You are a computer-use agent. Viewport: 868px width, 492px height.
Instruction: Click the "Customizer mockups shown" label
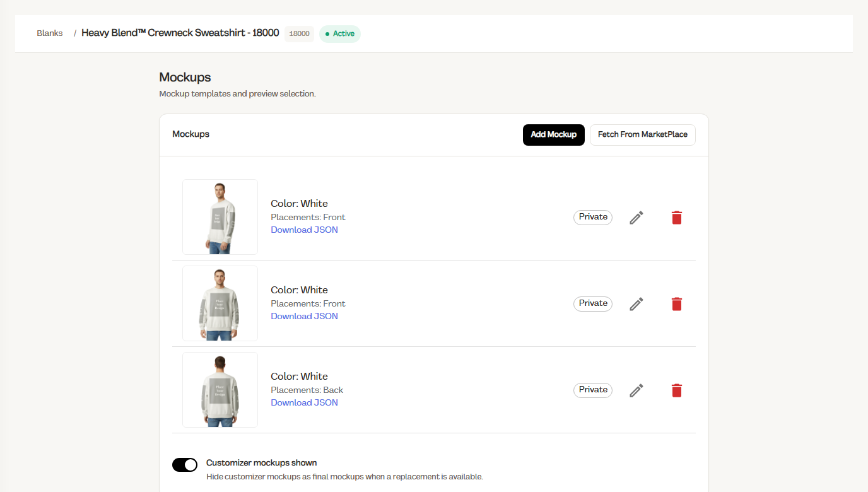coord(262,463)
